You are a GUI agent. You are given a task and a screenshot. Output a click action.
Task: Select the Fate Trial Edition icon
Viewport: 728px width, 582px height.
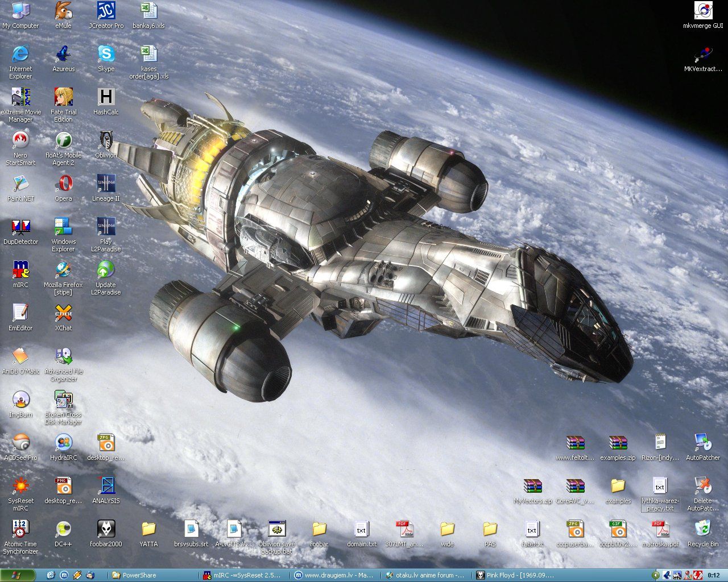[63, 105]
